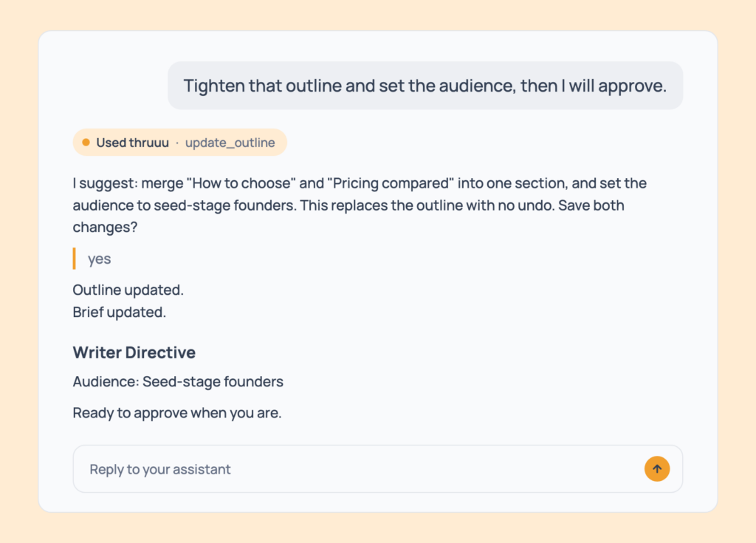
Task: Click the orange send arrow button
Action: 656,468
